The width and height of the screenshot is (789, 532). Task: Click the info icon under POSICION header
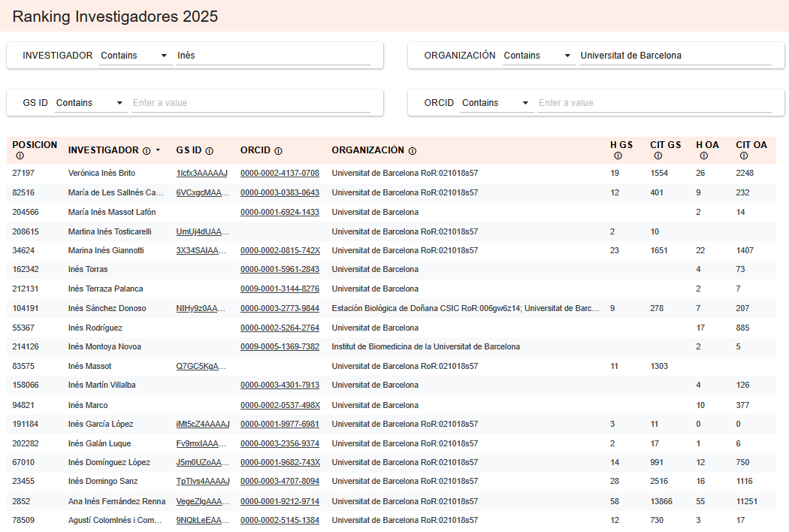coord(20,156)
